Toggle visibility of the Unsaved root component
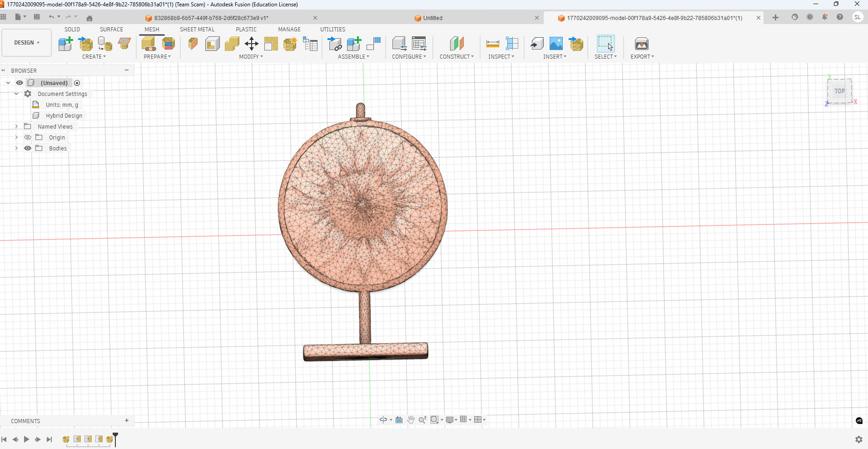Viewport: 868px width, 449px height. coord(20,83)
